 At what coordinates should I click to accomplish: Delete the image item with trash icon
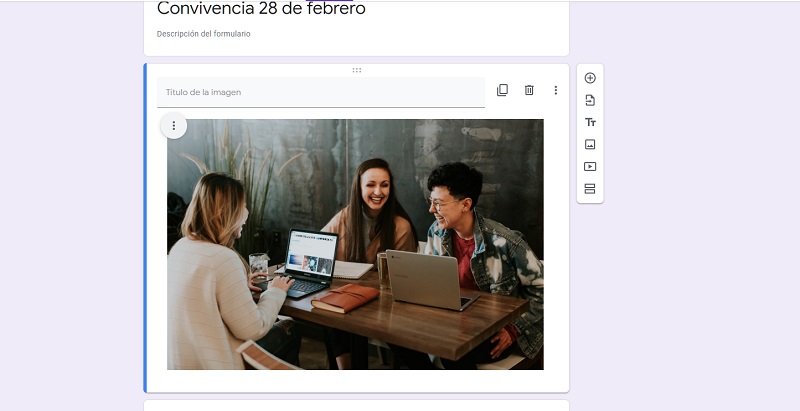529,90
